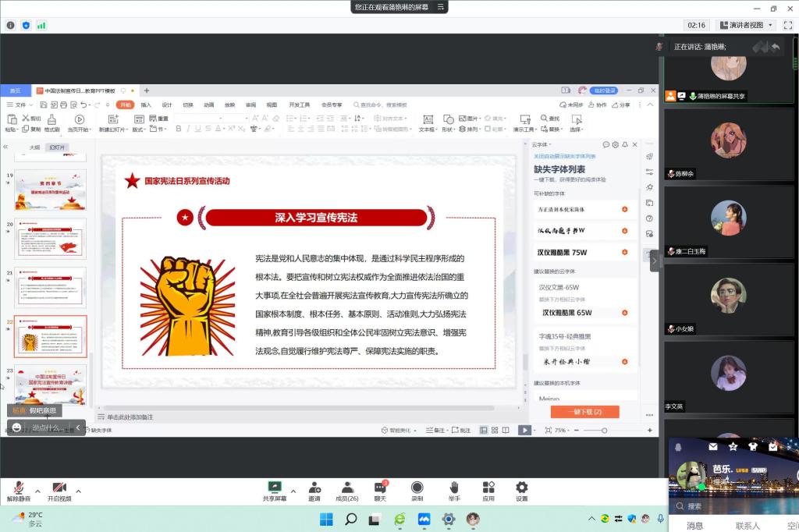Image resolution: width=799 pixels, height=532 pixels.
Task: Raise hand using 举手 icon
Action: tap(453, 488)
